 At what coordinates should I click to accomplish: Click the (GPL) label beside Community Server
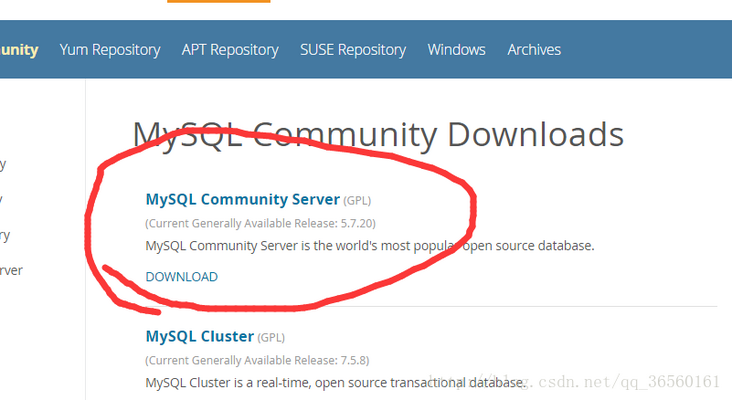[x=357, y=201]
